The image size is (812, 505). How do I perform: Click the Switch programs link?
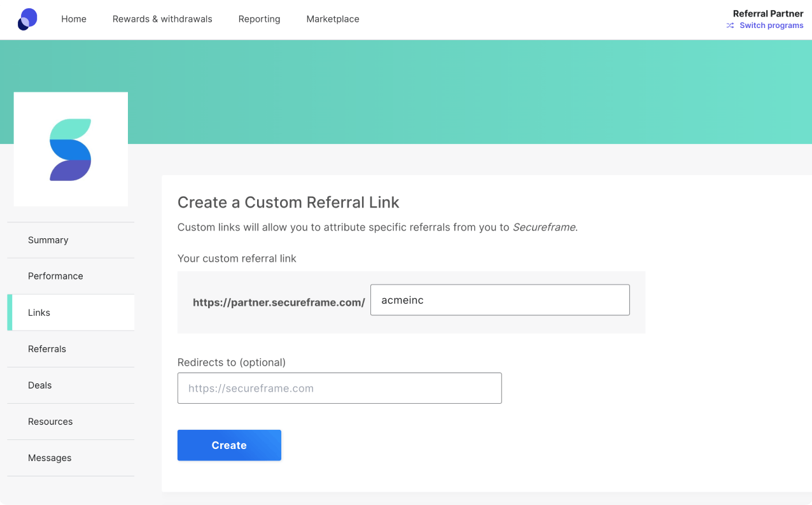pos(771,26)
